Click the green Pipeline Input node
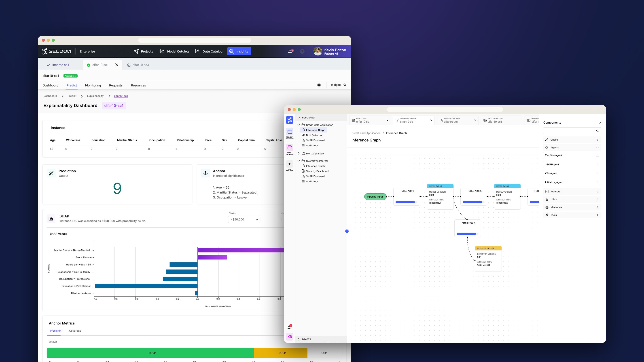Image resolution: width=644 pixels, height=362 pixels. tap(375, 197)
